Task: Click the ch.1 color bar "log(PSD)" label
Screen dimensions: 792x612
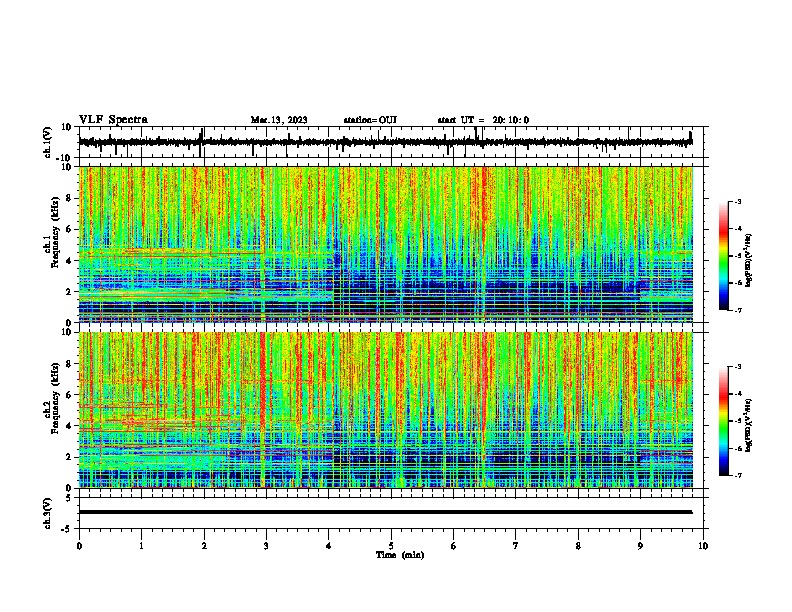Action: tap(749, 261)
